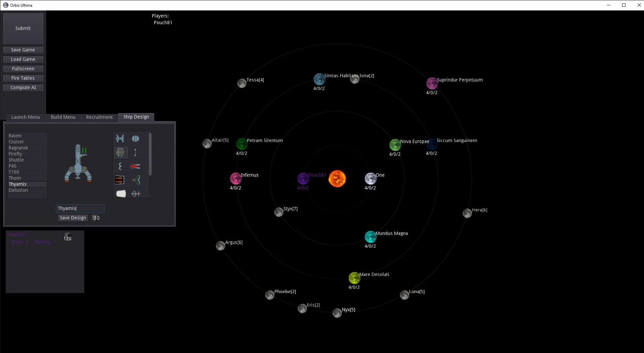Image resolution: width=644 pixels, height=353 pixels.
Task: Submit the current turn
Action: point(23,28)
